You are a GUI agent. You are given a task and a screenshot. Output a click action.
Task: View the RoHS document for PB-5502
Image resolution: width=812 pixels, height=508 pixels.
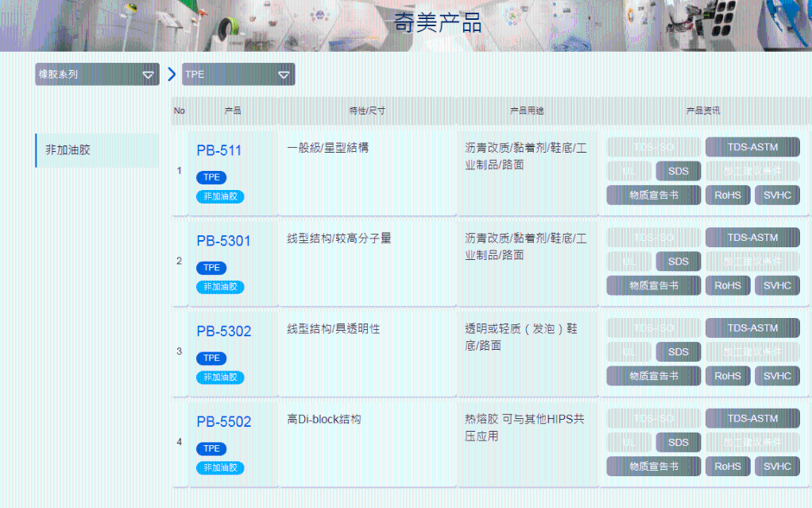(x=728, y=467)
